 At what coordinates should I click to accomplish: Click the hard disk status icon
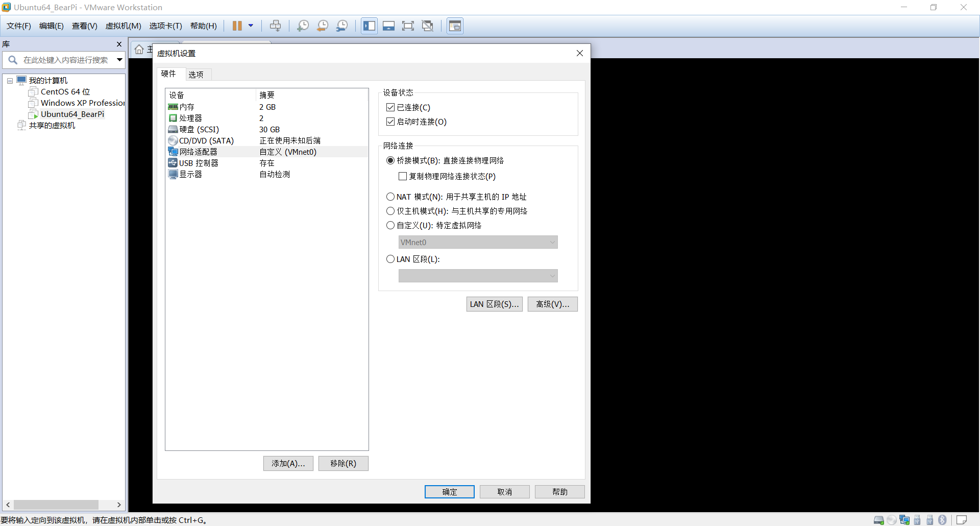[879, 520]
